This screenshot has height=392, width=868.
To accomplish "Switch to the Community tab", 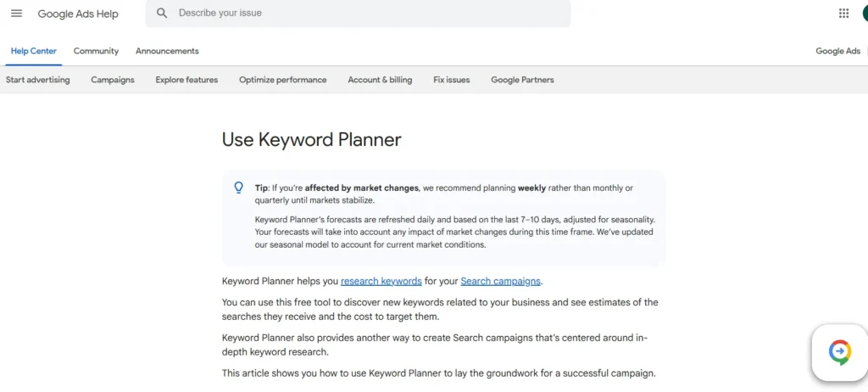I will click(96, 51).
